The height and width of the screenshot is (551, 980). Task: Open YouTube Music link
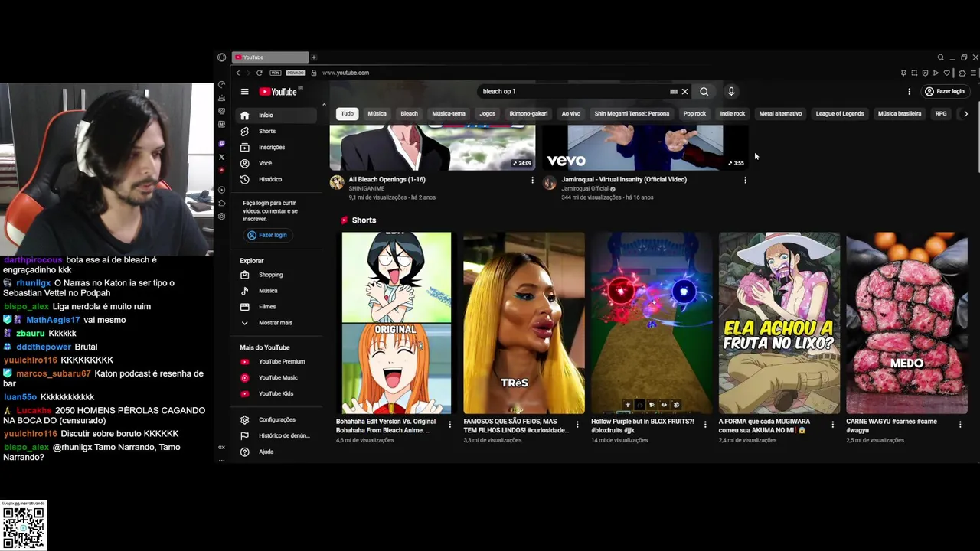[x=277, y=377]
